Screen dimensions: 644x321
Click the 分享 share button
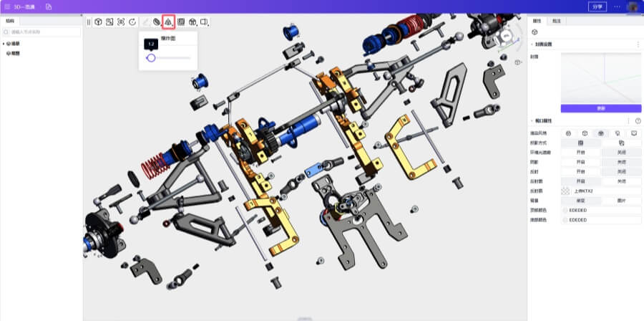pos(597,7)
